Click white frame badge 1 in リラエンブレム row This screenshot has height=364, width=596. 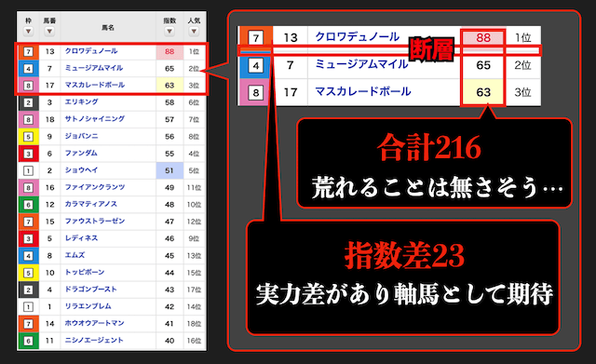(x=28, y=306)
